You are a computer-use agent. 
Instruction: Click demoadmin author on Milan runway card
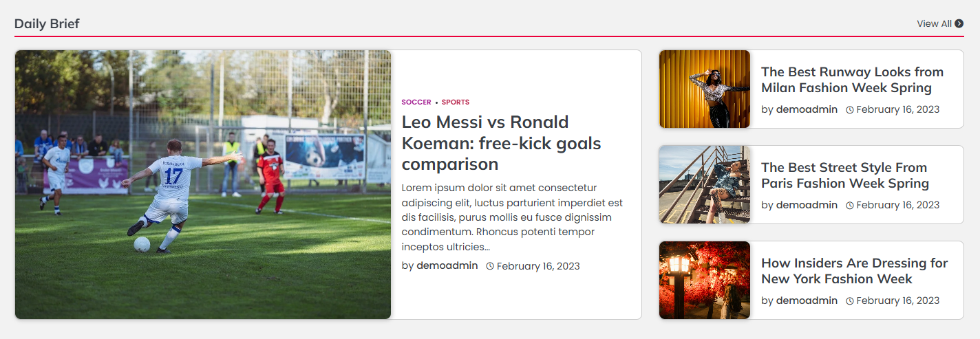pos(807,109)
